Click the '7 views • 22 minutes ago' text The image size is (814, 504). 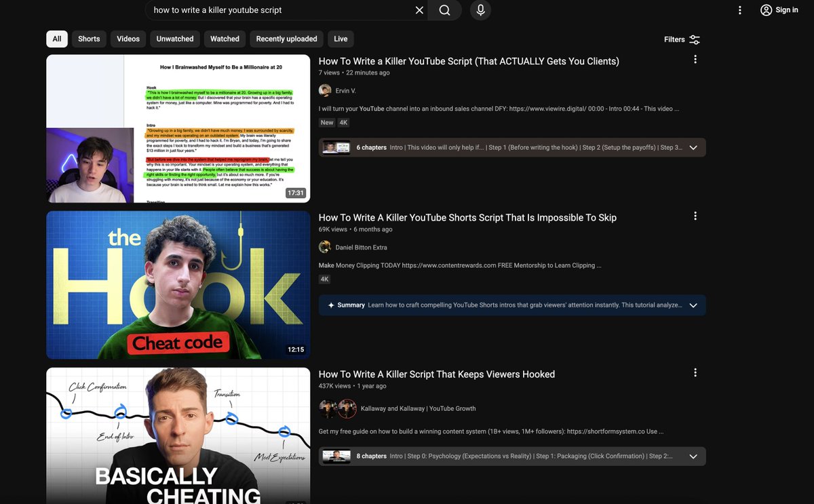354,73
